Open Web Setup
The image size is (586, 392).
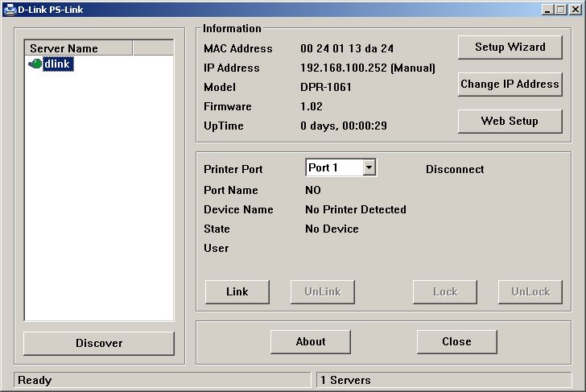click(510, 121)
